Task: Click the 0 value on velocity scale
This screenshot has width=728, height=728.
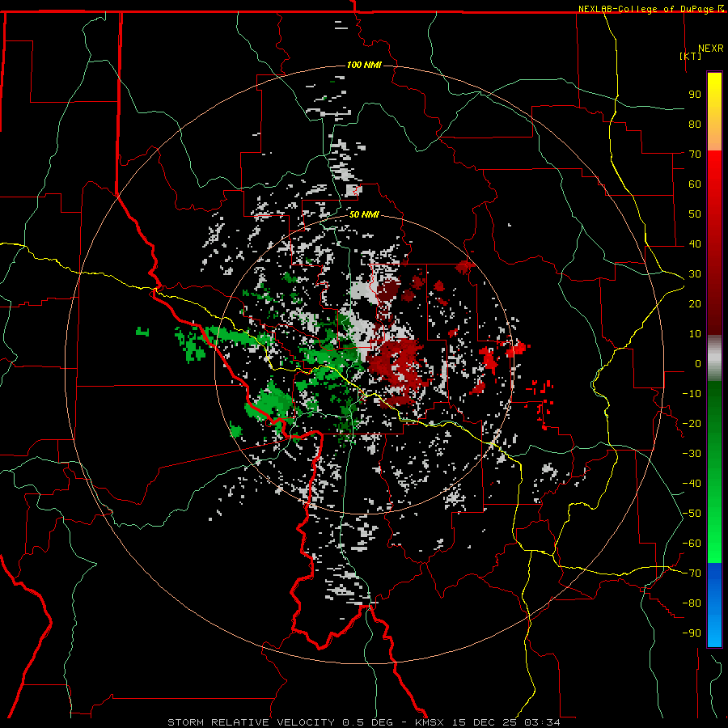Action: click(698, 363)
